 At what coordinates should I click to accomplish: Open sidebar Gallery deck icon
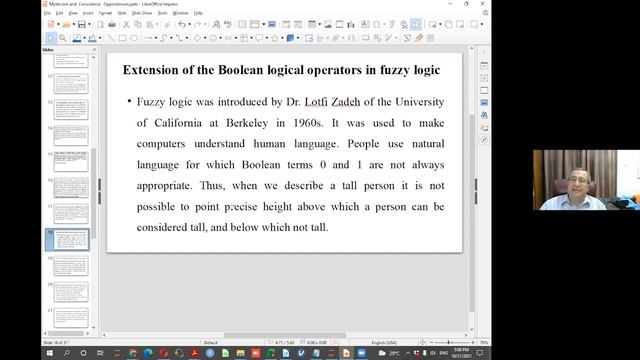coord(484,128)
